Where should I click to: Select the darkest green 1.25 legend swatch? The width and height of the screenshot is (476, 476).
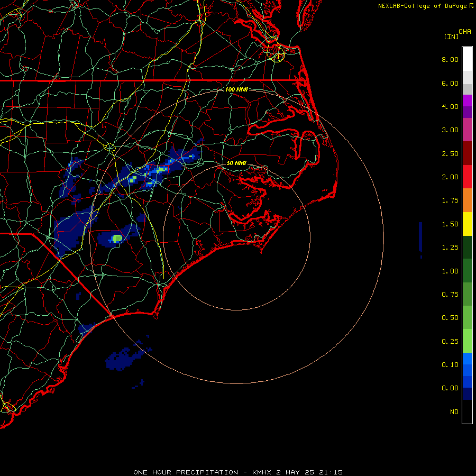pyautogui.click(x=467, y=247)
